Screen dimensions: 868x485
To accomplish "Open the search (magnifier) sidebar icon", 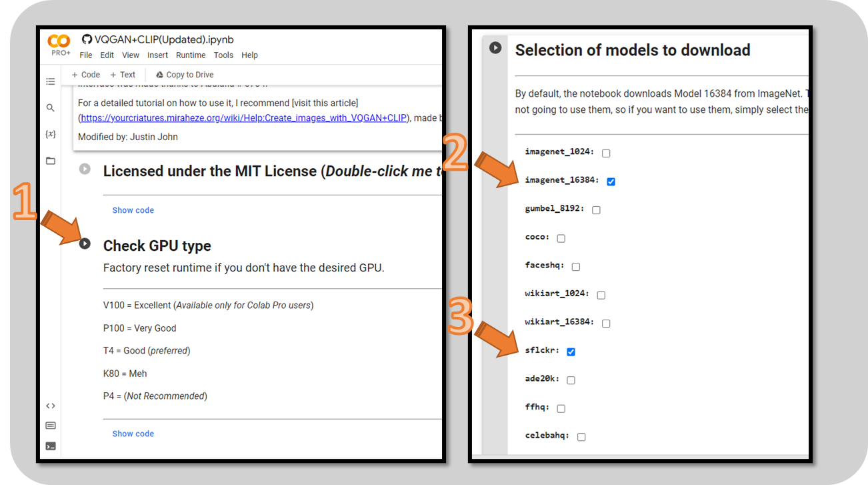I will point(51,107).
